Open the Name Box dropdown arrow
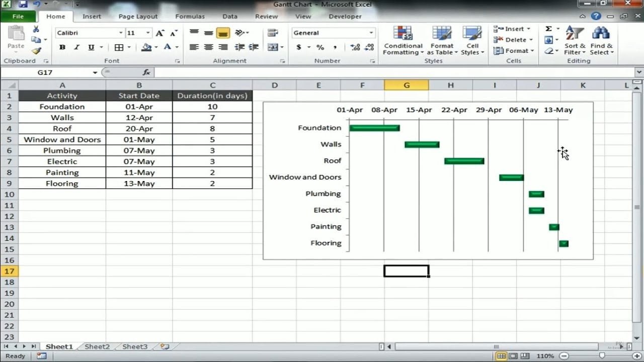This screenshot has height=362, width=644. click(x=95, y=73)
